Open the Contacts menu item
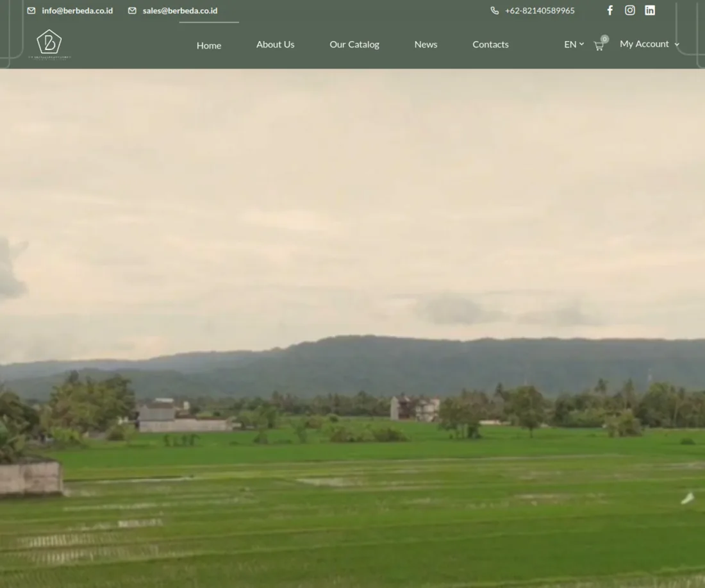 click(490, 44)
